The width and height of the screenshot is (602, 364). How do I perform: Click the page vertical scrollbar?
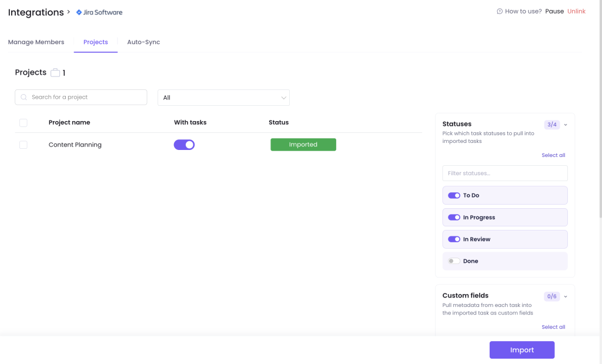click(x=600, y=108)
